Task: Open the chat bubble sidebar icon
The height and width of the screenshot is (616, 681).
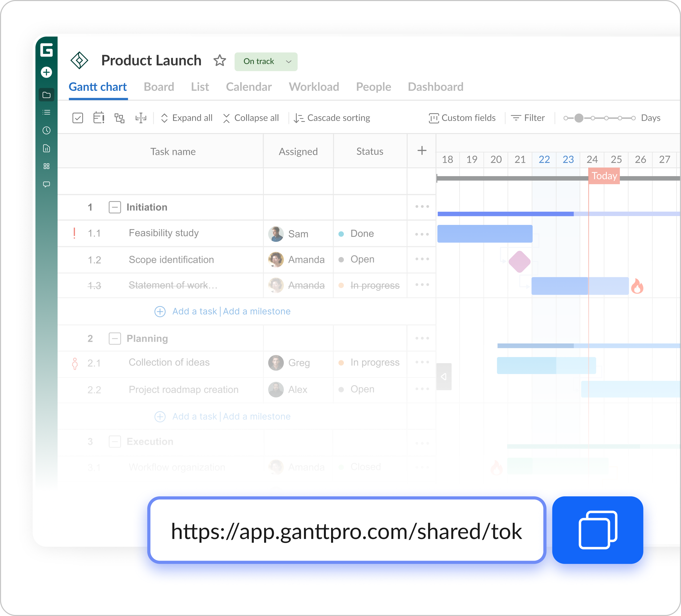Action: click(46, 184)
